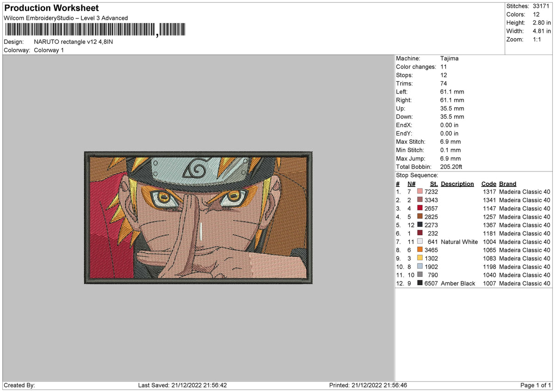Select the Page 1 of 1 label
555x392 pixels.
click(536, 385)
